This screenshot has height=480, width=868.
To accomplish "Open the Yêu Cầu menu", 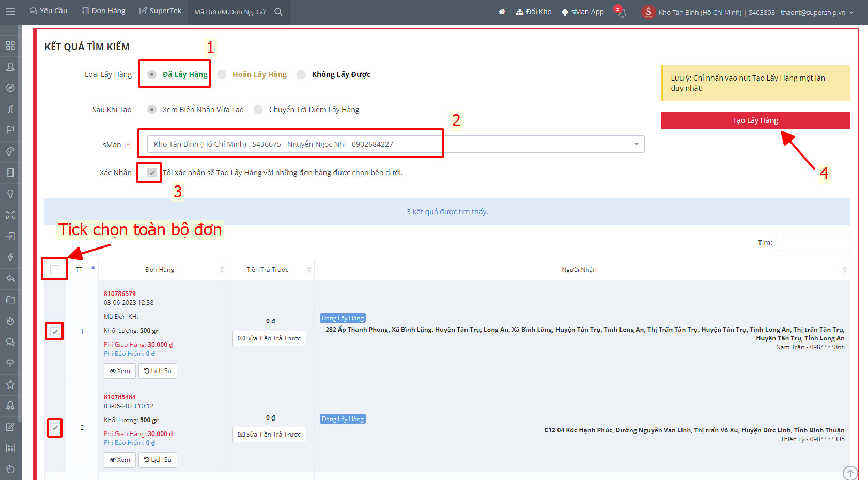I will 49,11.
